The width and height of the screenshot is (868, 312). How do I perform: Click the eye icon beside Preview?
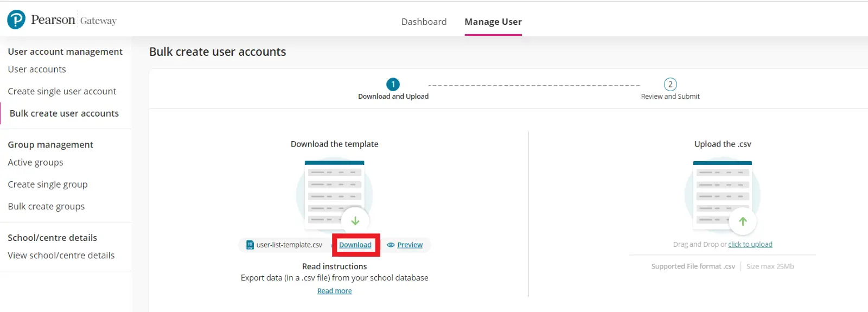tap(391, 245)
